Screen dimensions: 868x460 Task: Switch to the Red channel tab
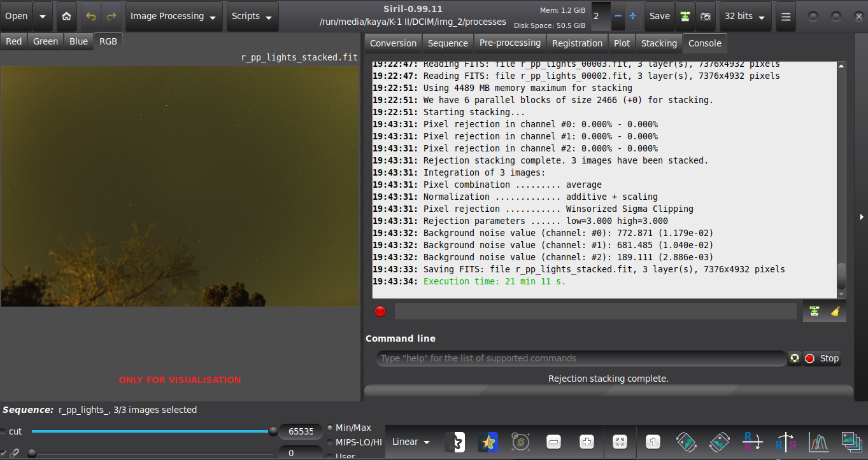(14, 41)
